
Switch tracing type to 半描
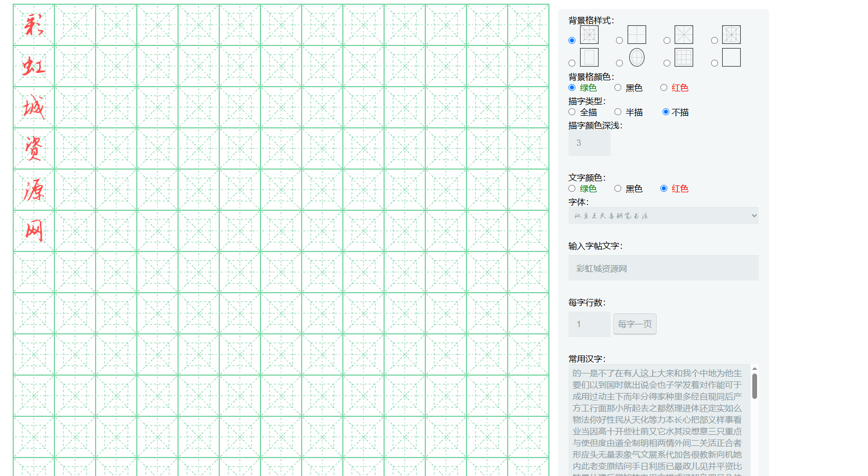click(x=618, y=112)
